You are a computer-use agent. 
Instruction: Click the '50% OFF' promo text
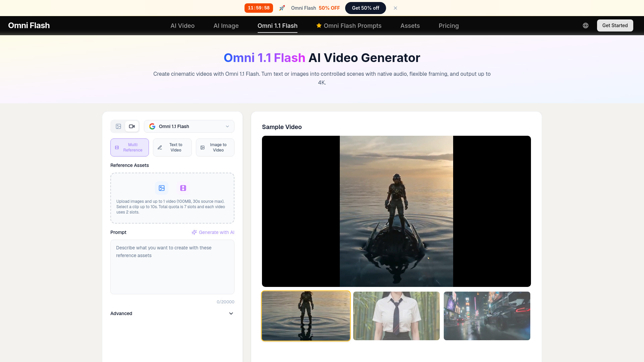click(329, 8)
